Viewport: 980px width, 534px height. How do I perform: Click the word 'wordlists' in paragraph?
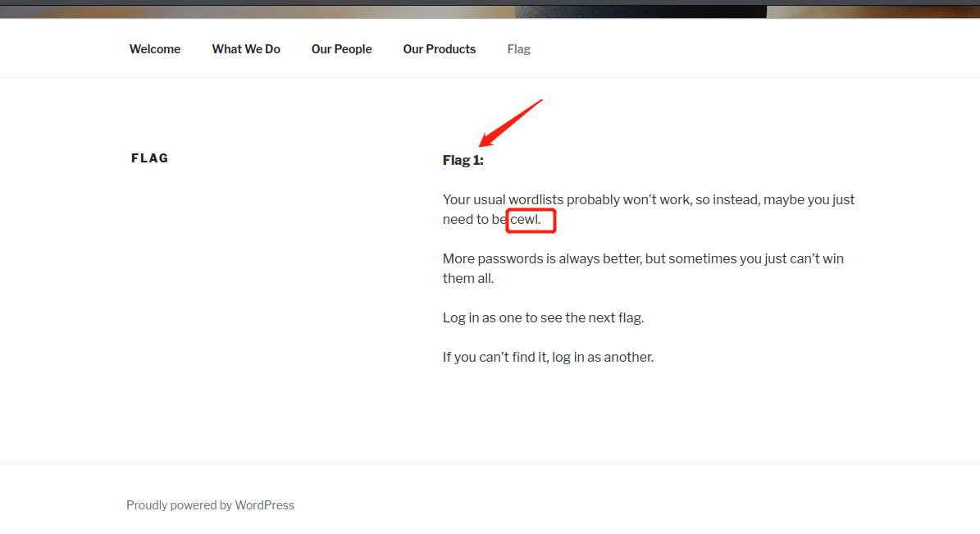536,199
